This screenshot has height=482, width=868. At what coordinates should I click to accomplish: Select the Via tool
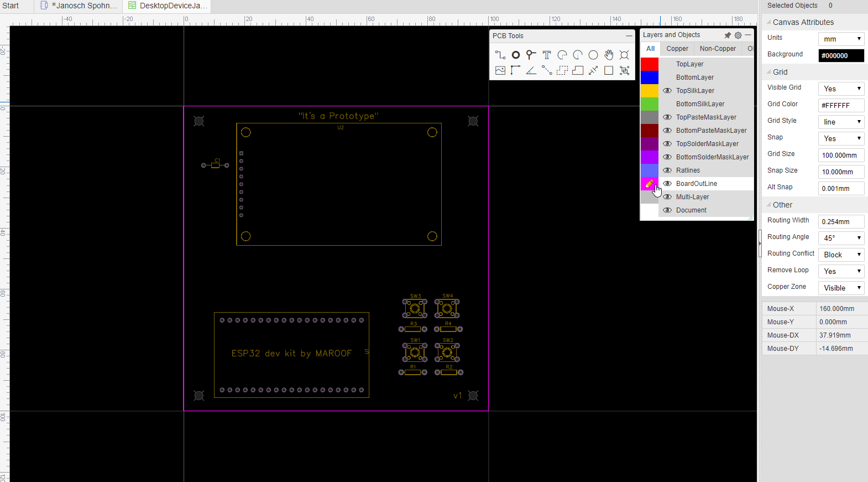(x=531, y=55)
